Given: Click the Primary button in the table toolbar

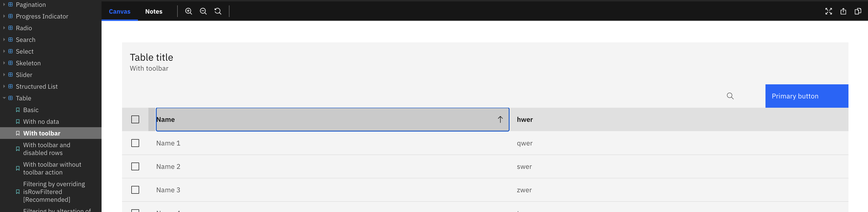Looking at the screenshot, I should (x=807, y=96).
